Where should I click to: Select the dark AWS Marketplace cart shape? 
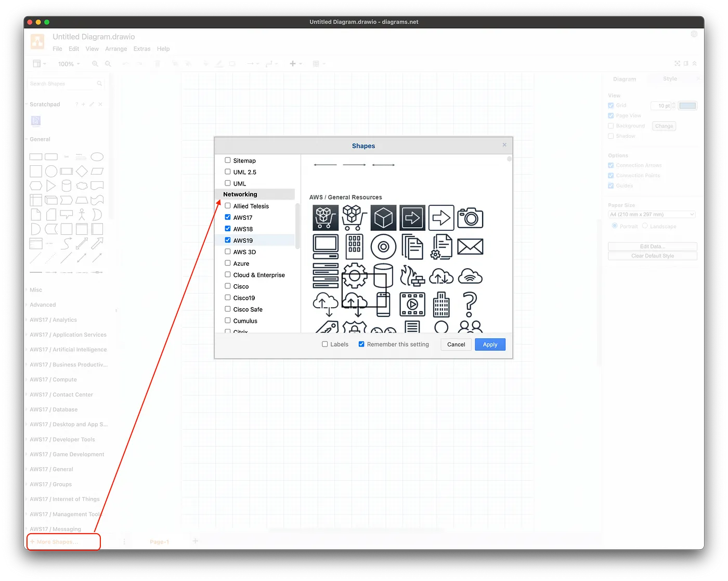point(326,217)
